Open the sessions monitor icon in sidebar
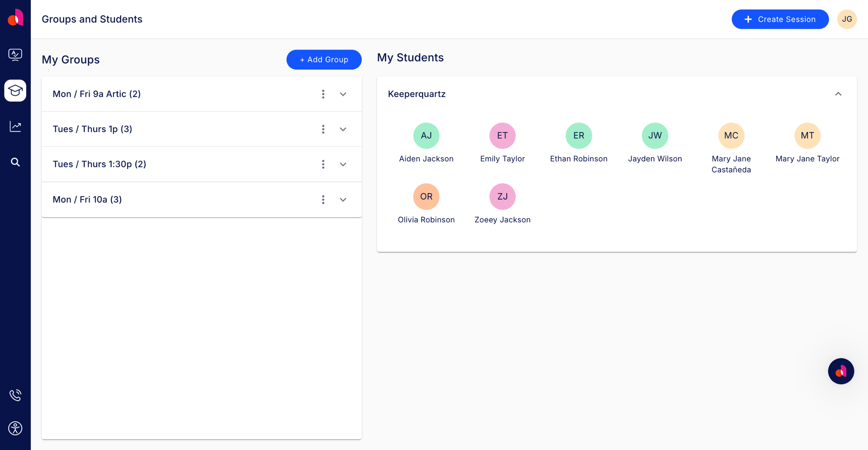Viewport: 868px width, 450px height. [x=15, y=54]
